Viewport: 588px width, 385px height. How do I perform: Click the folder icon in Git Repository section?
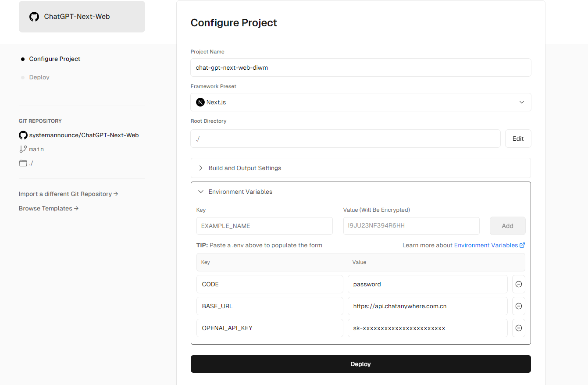[x=23, y=163]
